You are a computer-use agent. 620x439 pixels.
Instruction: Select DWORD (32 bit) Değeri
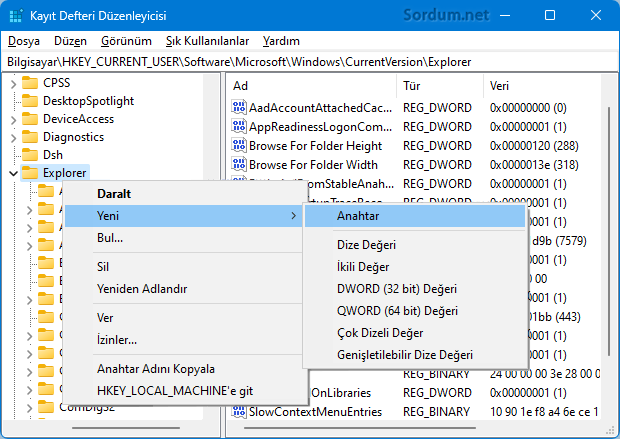click(x=415, y=289)
